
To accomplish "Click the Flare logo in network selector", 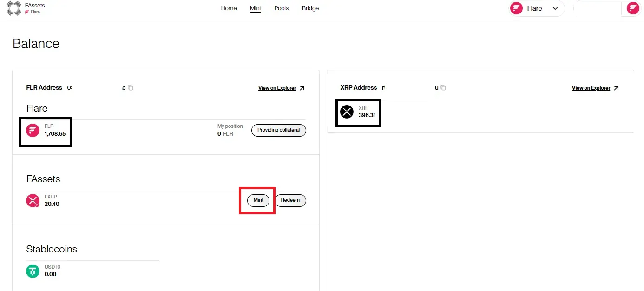I will tap(517, 8).
